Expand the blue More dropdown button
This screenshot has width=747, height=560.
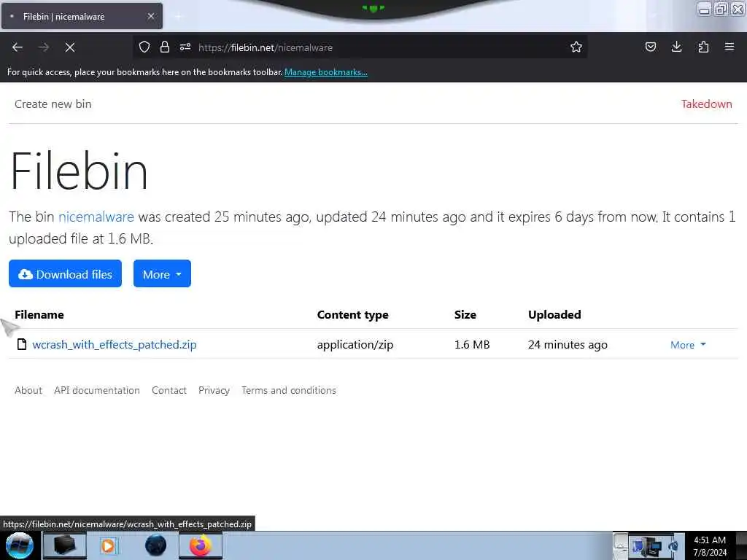162,274
